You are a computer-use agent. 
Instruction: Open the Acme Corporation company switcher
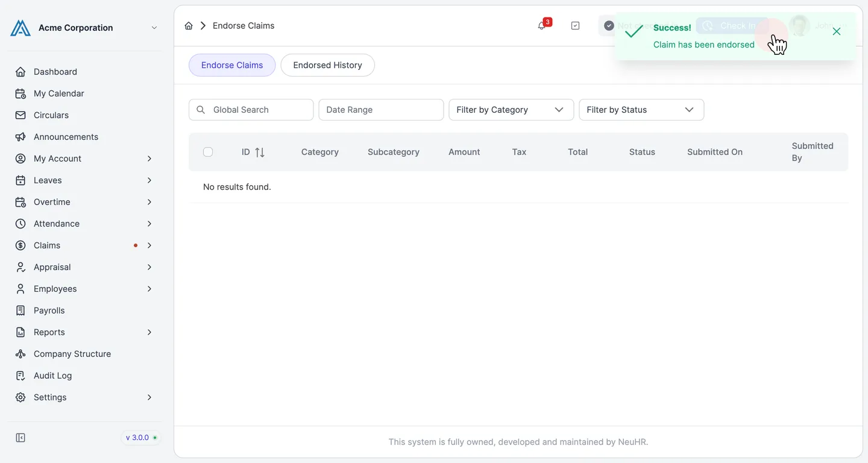[84, 28]
